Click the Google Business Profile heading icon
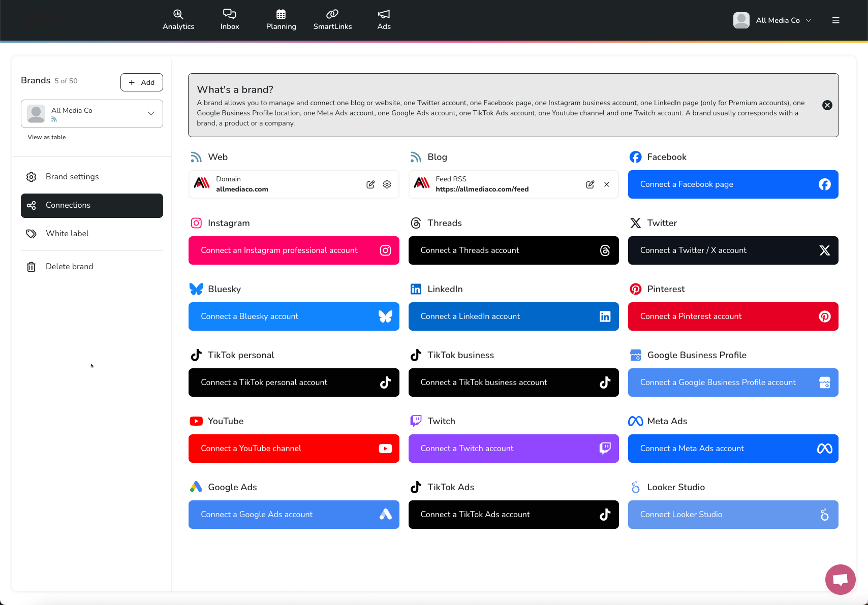Screen dimensions: 868x605 (635, 355)
